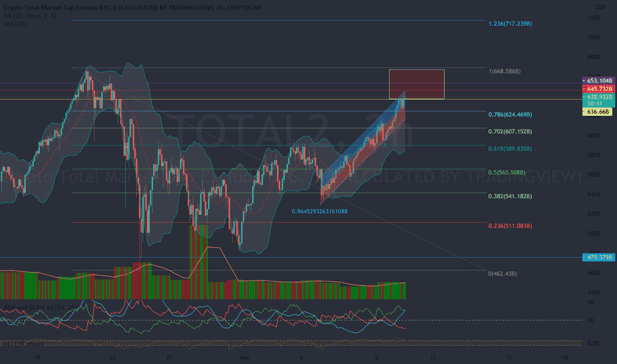Image resolution: width=617 pixels, height=364 pixels.
Task: Select the yellow 636.66B price tag
Action: [597, 112]
